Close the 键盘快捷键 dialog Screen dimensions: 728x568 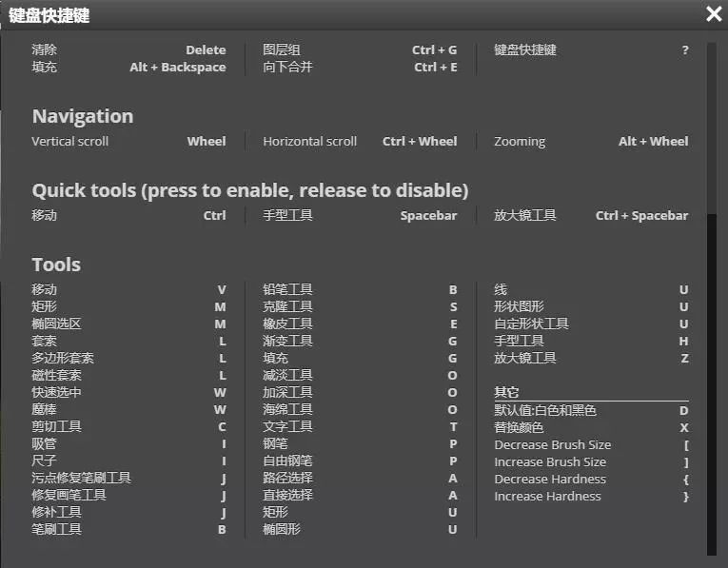(714, 14)
